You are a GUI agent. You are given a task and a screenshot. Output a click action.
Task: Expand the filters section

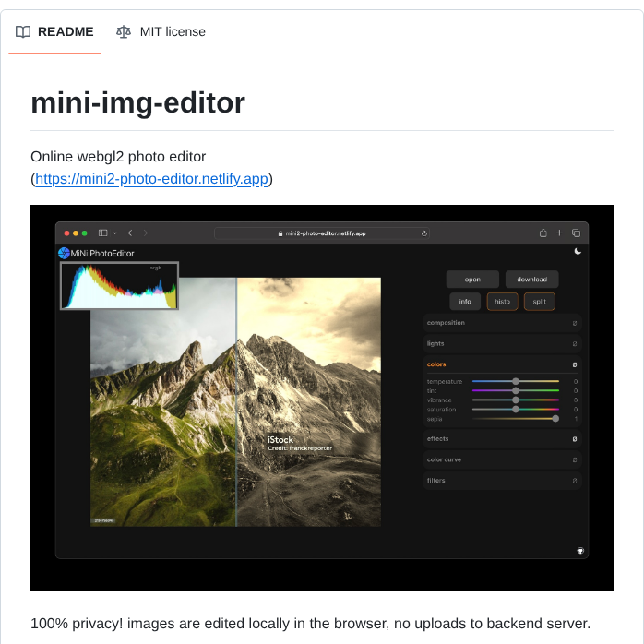point(502,481)
